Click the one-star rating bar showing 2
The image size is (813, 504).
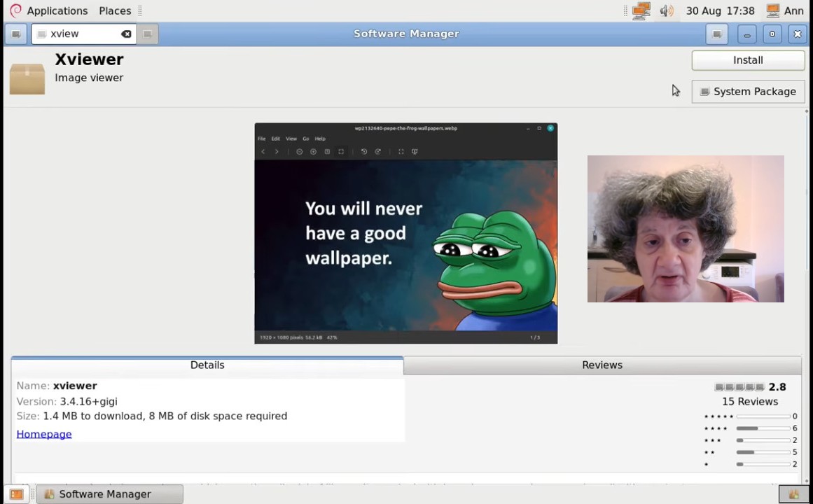tap(763, 464)
